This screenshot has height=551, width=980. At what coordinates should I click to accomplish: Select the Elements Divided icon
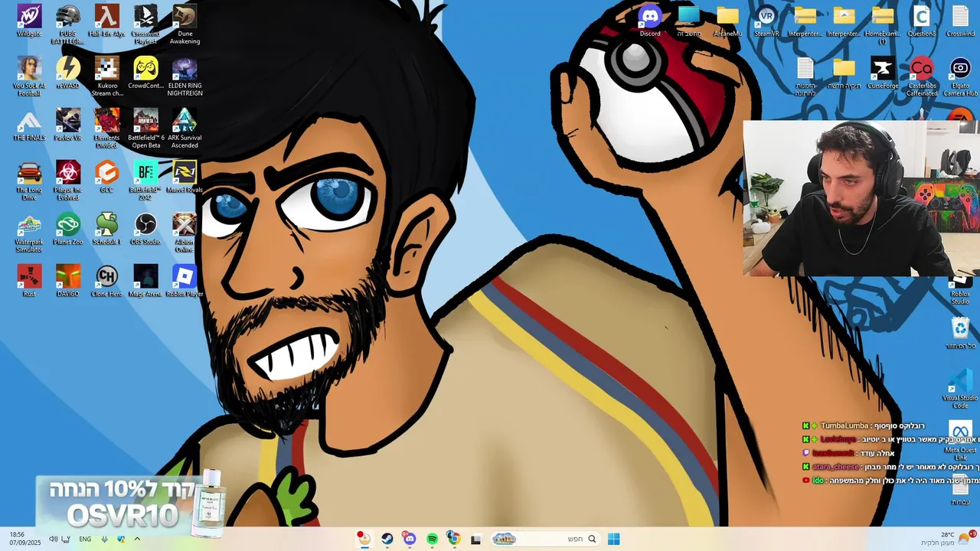106,128
